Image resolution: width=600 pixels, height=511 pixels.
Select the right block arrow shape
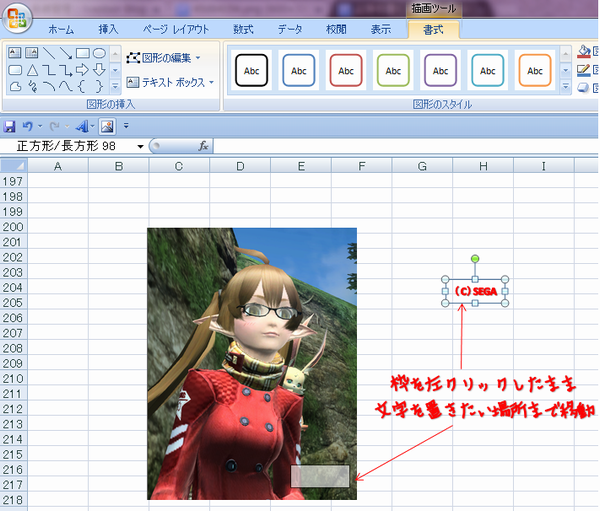coord(82,70)
